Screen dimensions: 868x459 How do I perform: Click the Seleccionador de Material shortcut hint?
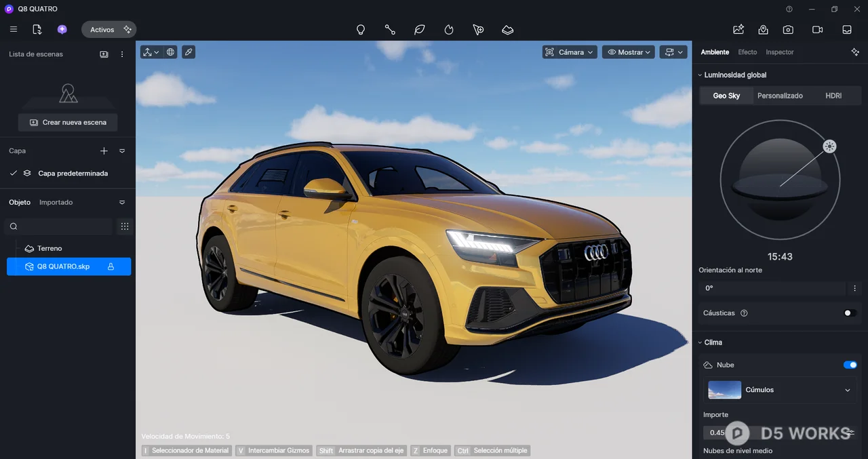[185, 450]
